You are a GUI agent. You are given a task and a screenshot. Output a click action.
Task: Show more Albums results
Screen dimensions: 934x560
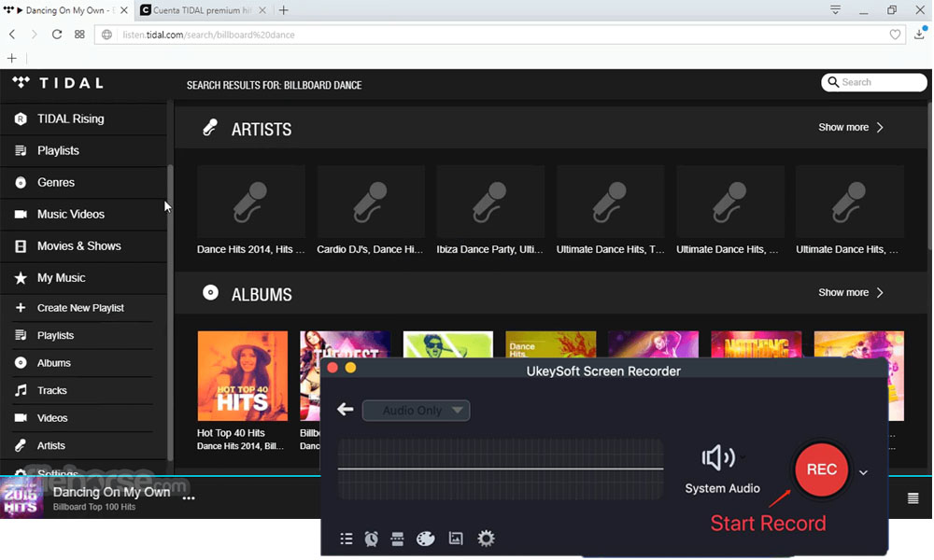point(851,293)
